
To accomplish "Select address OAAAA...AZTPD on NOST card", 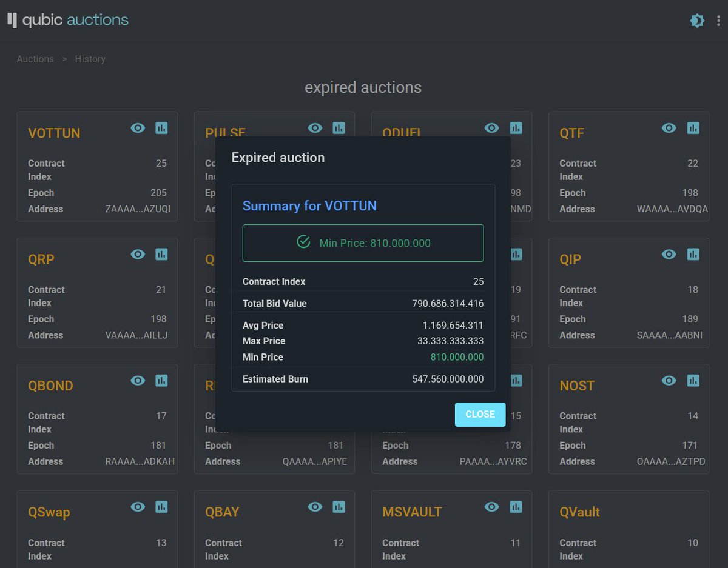I will [x=671, y=461].
